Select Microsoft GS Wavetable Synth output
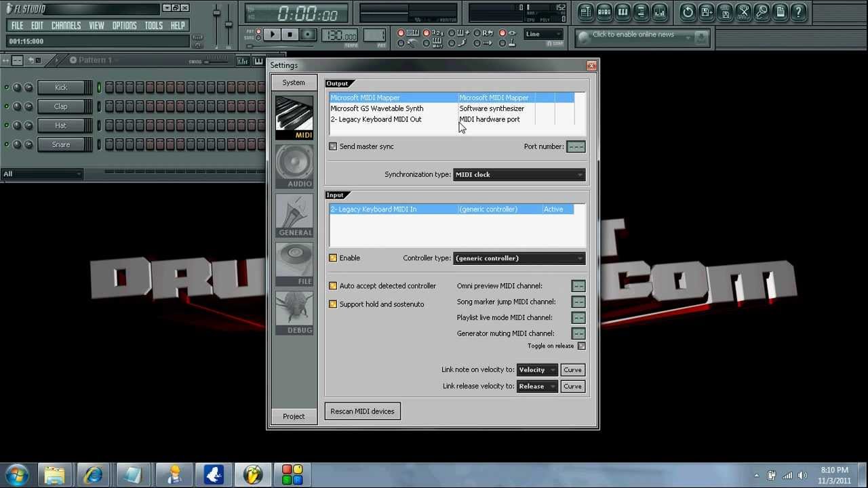 tap(452, 108)
